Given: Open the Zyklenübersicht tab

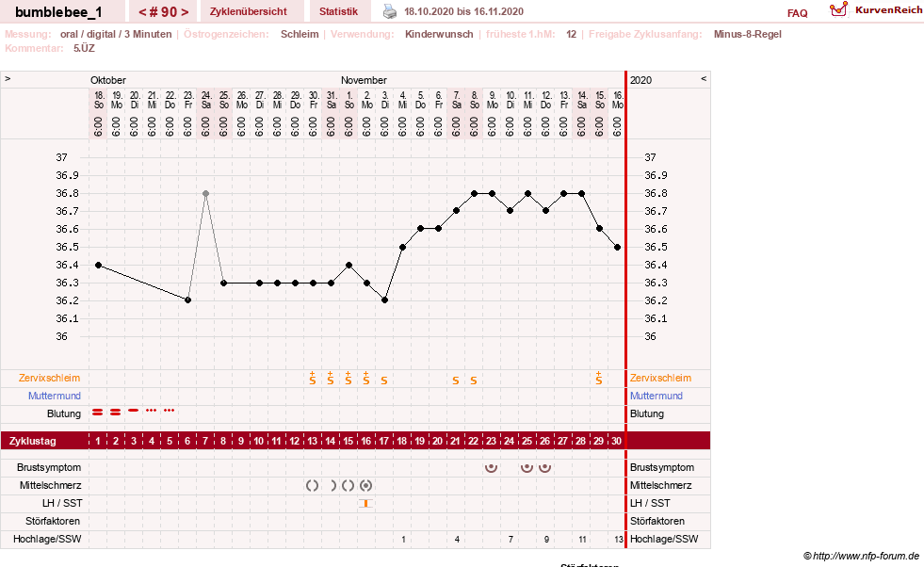Looking at the screenshot, I should 248,11.
